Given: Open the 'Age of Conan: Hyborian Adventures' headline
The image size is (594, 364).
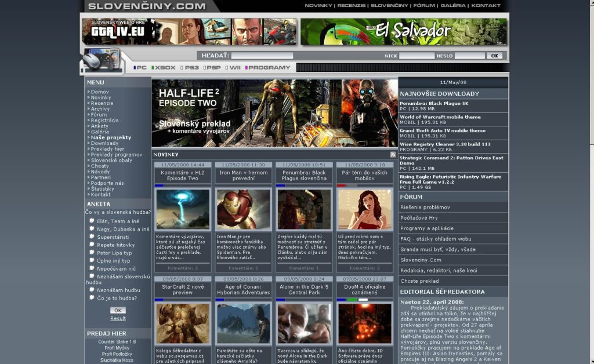Looking at the screenshot, I should 243,289.
